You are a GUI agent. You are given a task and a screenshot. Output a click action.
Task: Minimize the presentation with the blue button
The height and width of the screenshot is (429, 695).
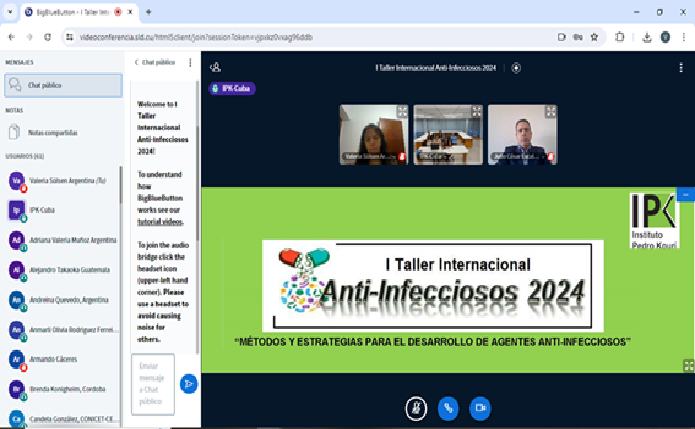point(685,193)
